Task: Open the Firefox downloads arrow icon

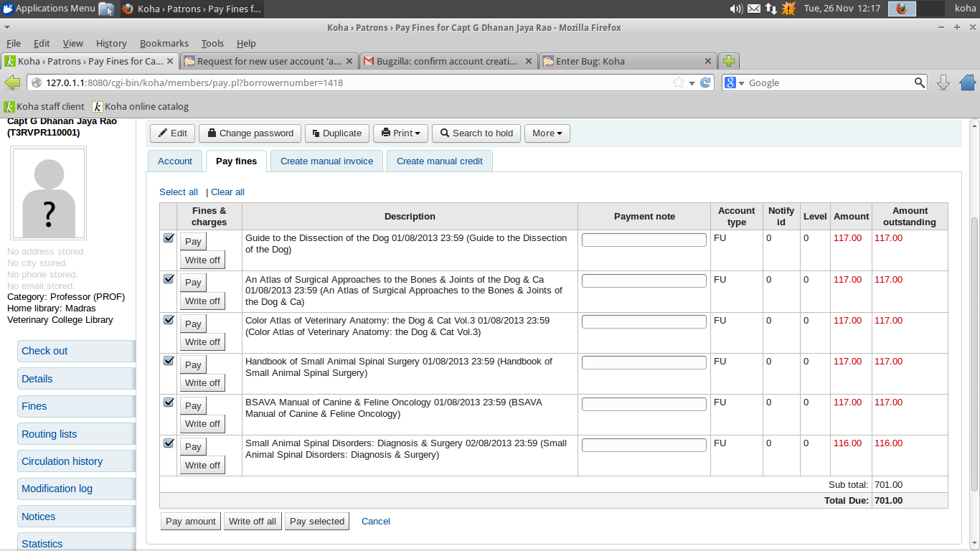Action: point(943,83)
